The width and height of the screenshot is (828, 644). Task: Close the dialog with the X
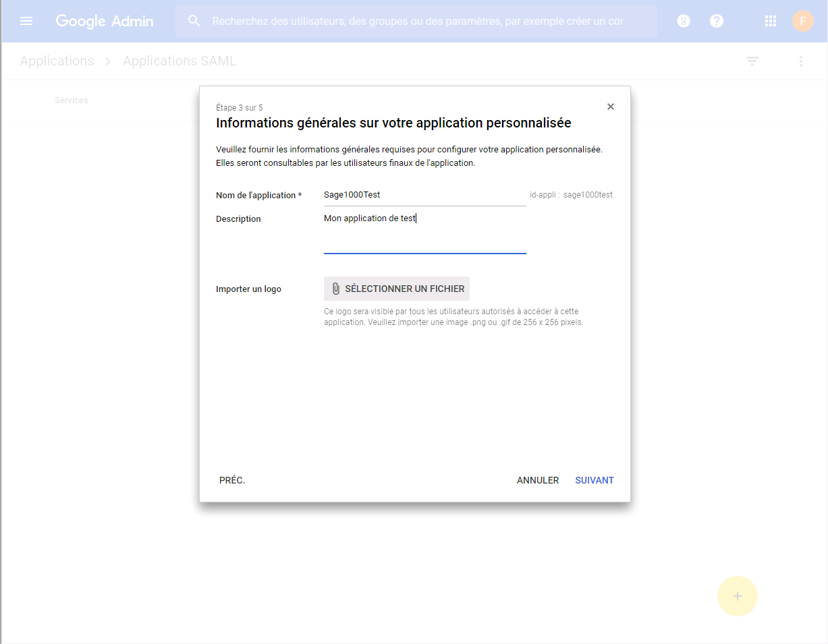tap(611, 107)
